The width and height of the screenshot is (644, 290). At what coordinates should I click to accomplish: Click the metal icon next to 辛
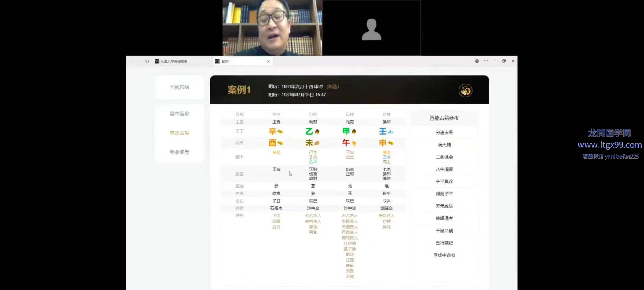tap(280, 132)
